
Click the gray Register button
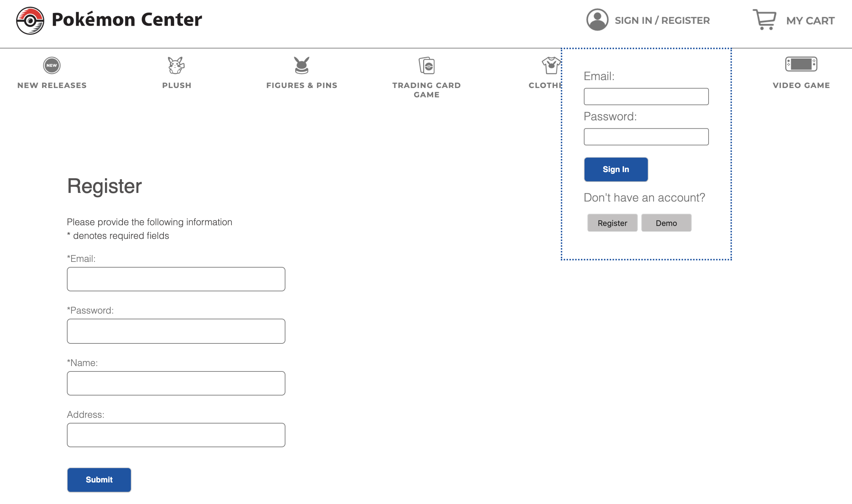612,223
